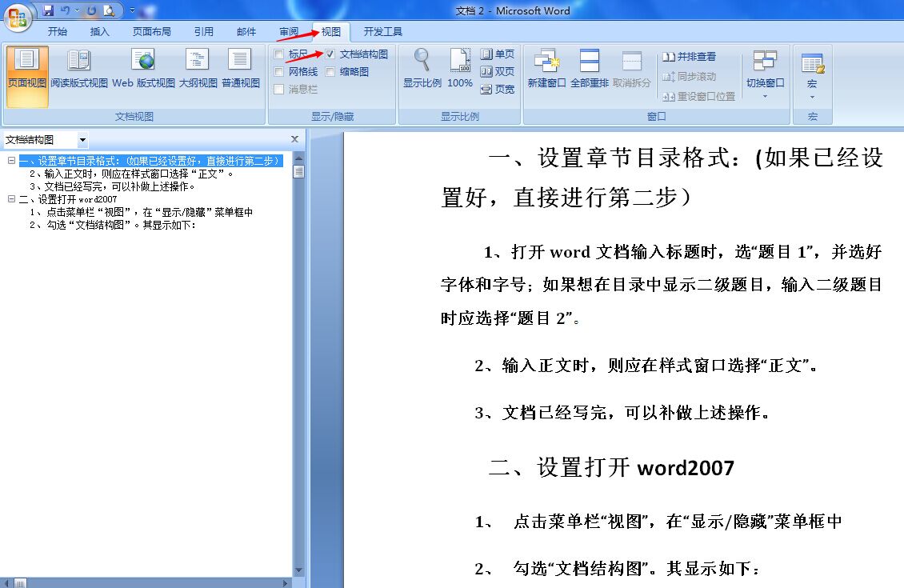
Task: Open the undo history dropdown arrow
Action: click(77, 10)
